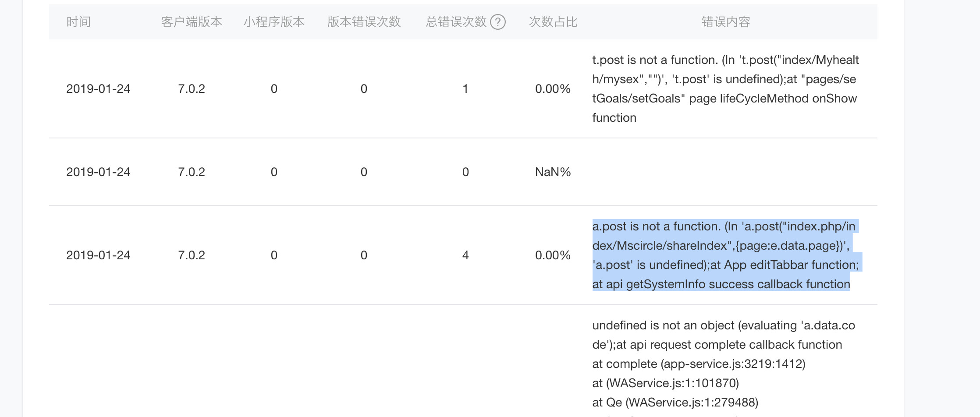Click the total error count of 4
980x417 pixels.
[x=465, y=255]
